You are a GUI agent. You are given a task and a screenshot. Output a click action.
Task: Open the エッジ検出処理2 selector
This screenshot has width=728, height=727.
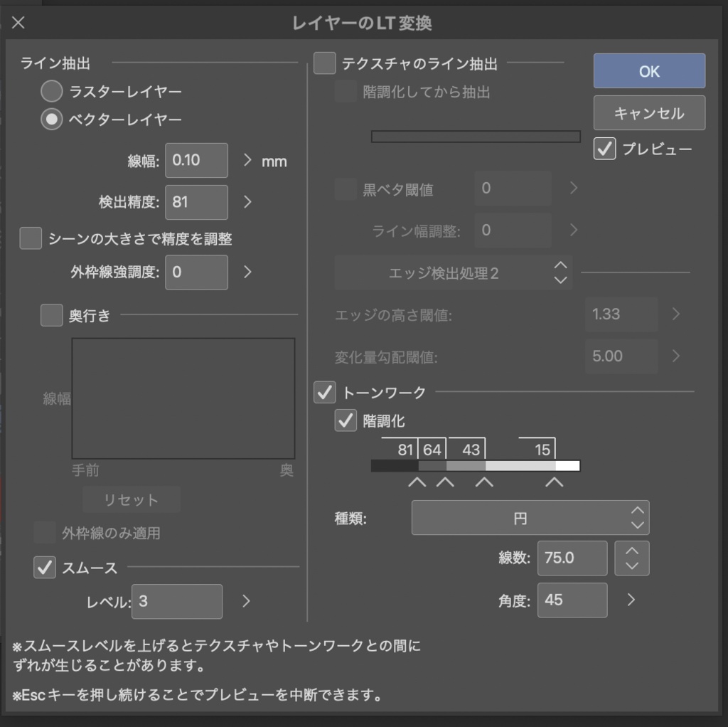[x=452, y=272]
